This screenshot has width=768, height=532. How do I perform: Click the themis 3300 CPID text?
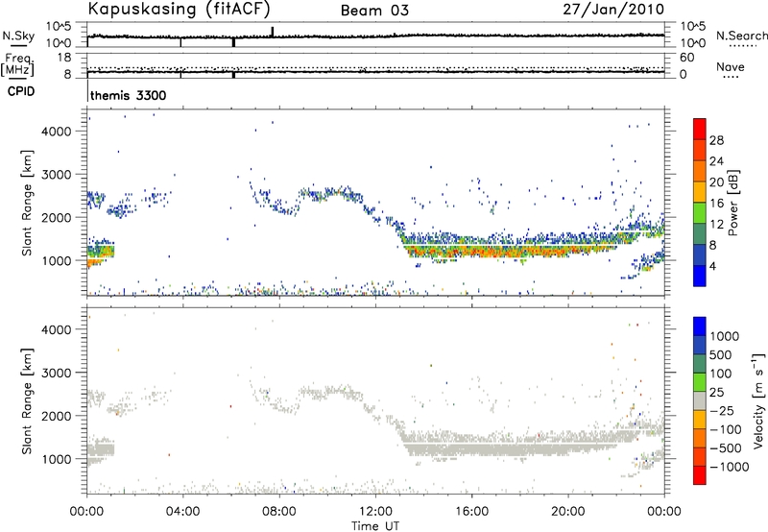(x=129, y=95)
